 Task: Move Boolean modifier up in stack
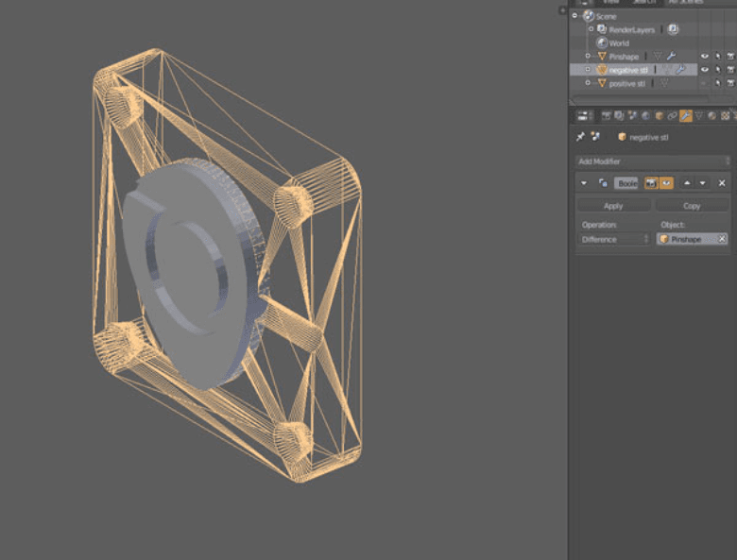point(687,182)
